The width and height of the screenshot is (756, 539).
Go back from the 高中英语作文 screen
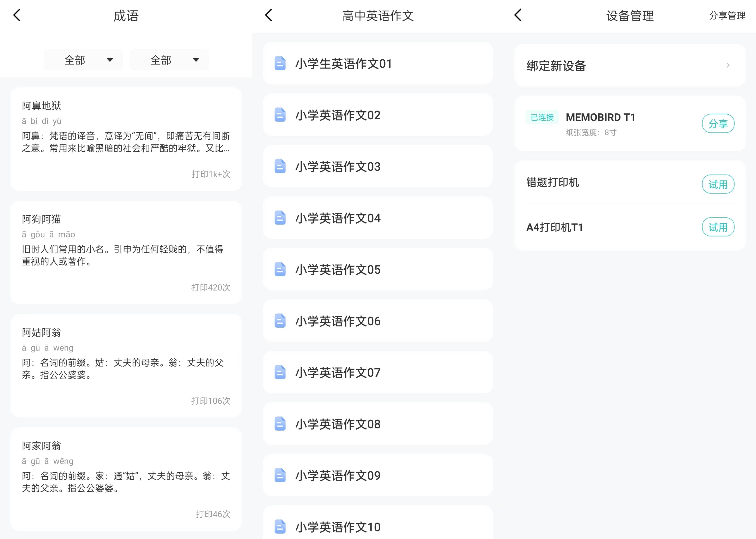pyautogui.click(x=269, y=15)
